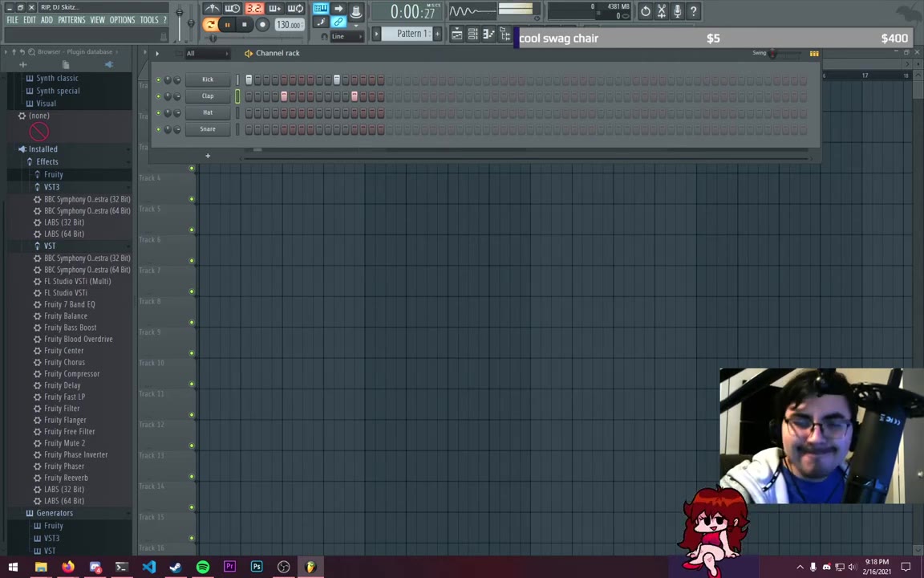Open the browser view icon

505,35
